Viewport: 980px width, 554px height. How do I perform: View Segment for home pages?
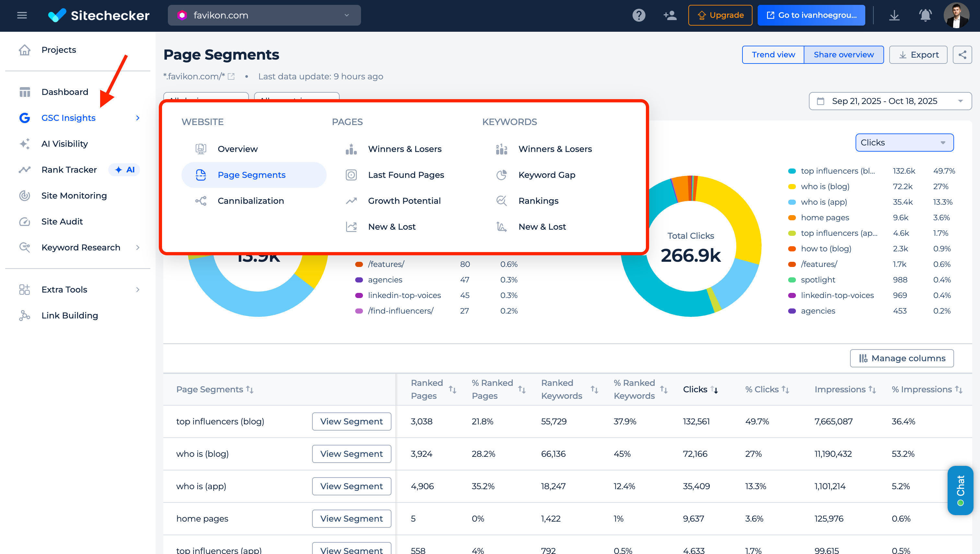pyautogui.click(x=351, y=519)
